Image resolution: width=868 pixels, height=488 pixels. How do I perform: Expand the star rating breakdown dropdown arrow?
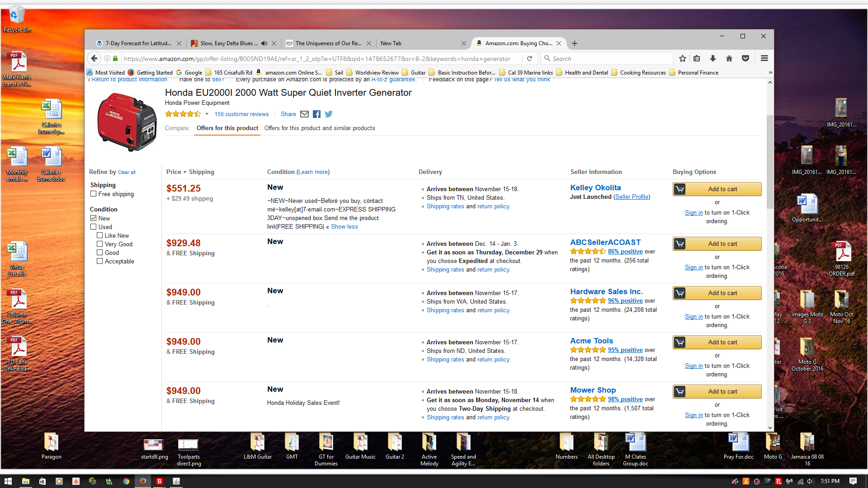[x=207, y=114]
